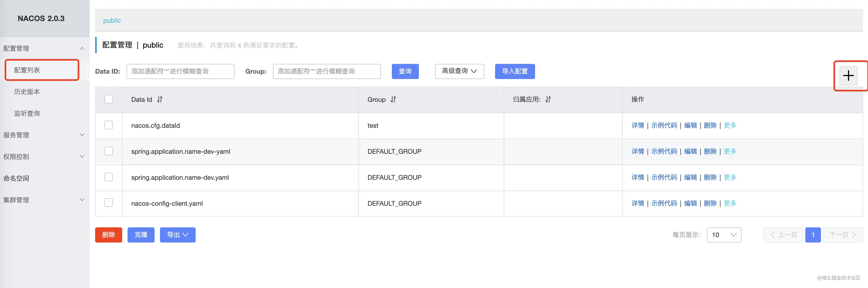This screenshot has width=868, height=288.
Task: Focus the Group search input field
Action: (x=327, y=71)
